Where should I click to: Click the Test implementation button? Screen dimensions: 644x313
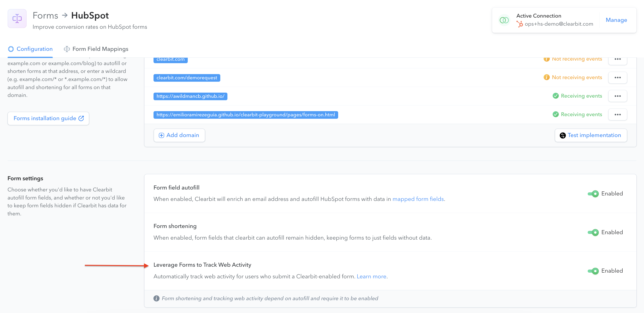click(x=591, y=135)
